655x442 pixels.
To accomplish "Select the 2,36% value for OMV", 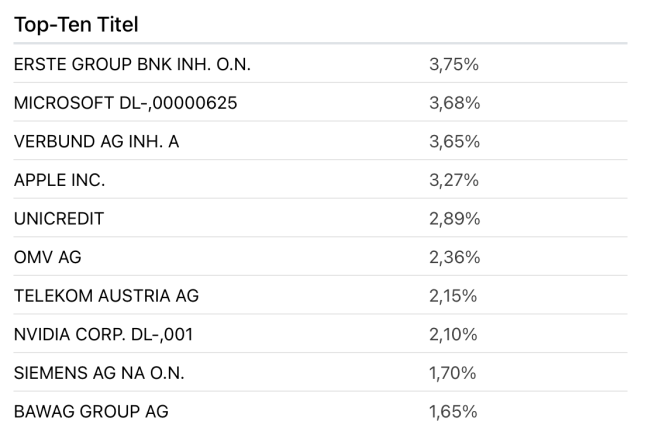I will click(454, 257).
